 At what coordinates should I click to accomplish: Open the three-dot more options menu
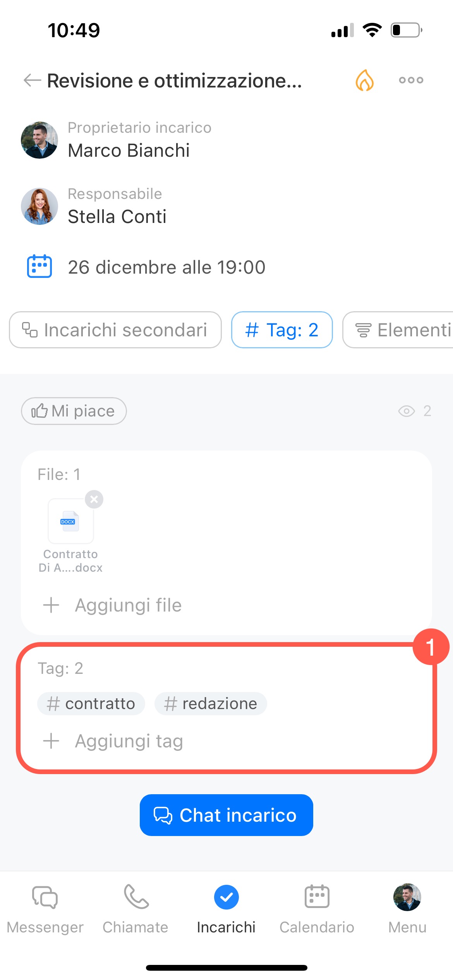click(411, 81)
